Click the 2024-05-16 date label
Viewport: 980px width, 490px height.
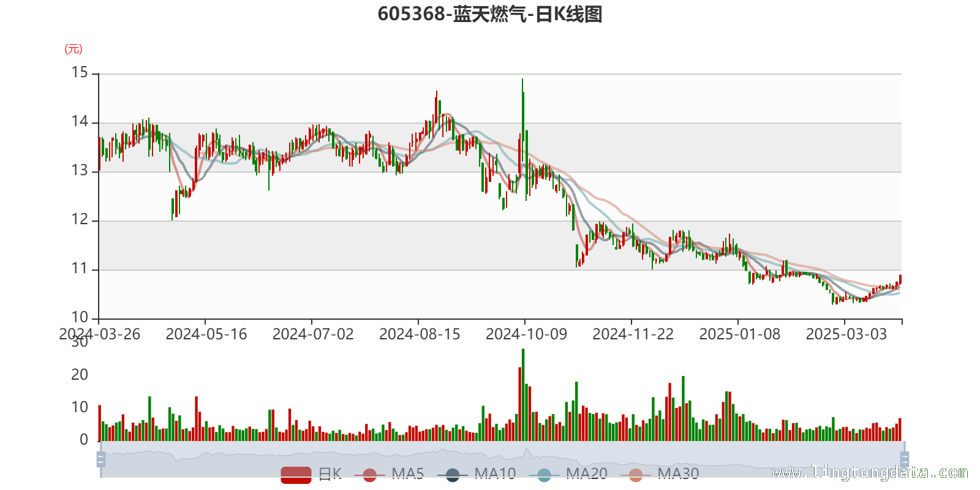click(x=206, y=334)
